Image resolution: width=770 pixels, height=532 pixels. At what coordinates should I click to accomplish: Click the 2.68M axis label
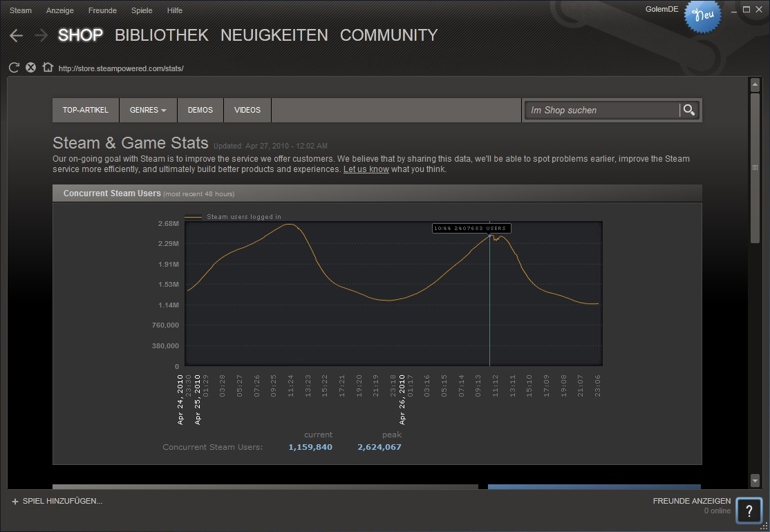(169, 223)
